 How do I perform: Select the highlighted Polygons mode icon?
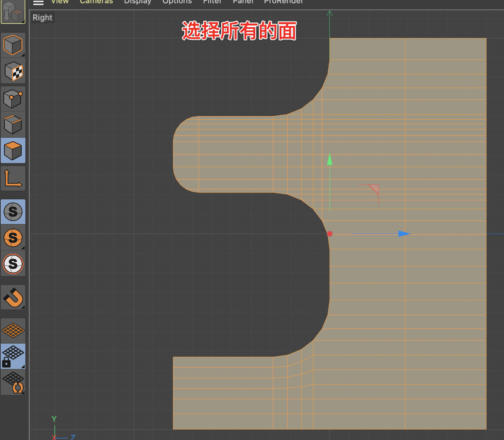[13, 150]
